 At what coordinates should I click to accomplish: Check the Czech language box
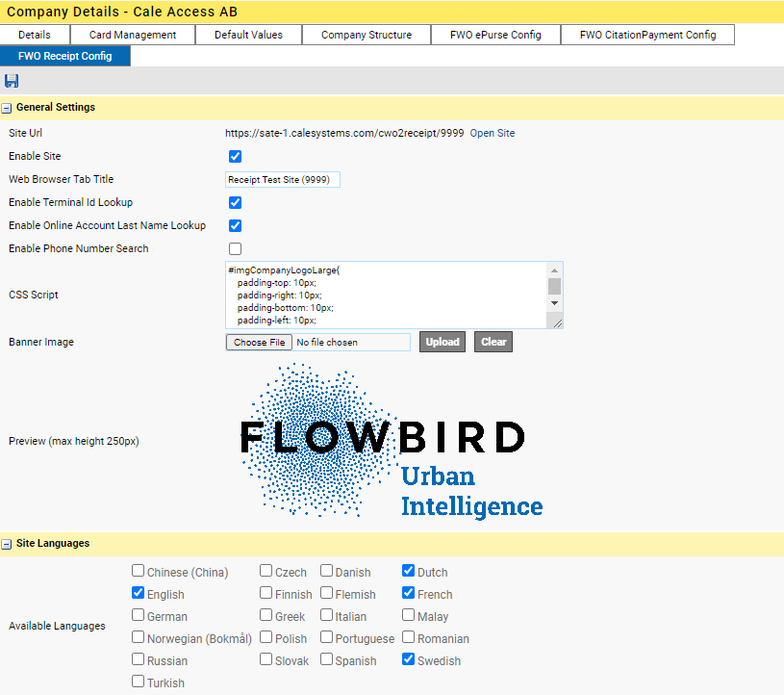tap(266, 571)
